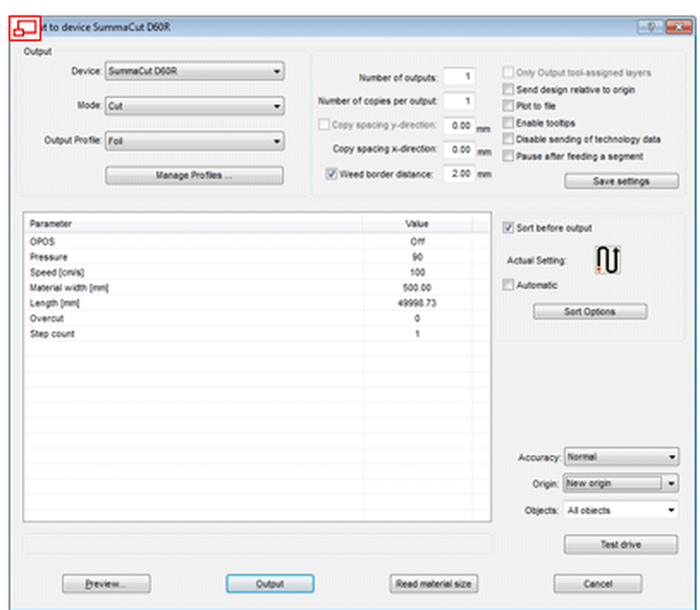Select the Material width [mm] row

coord(257,288)
